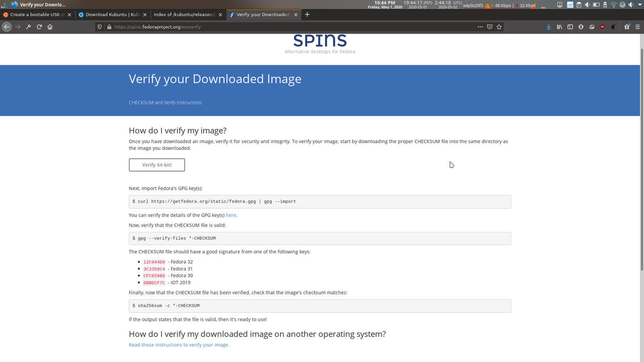Open a new tab with plus button

coord(307,14)
